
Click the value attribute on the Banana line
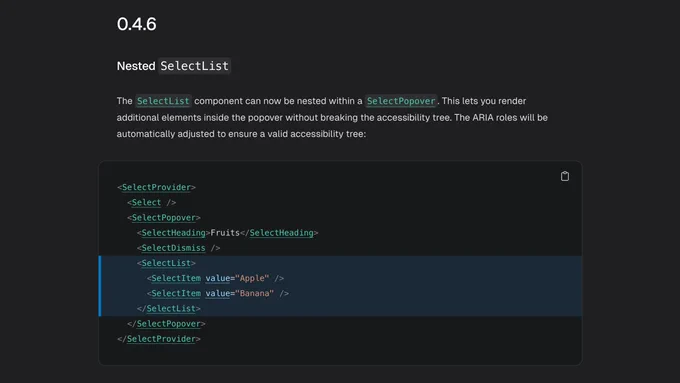coord(218,293)
